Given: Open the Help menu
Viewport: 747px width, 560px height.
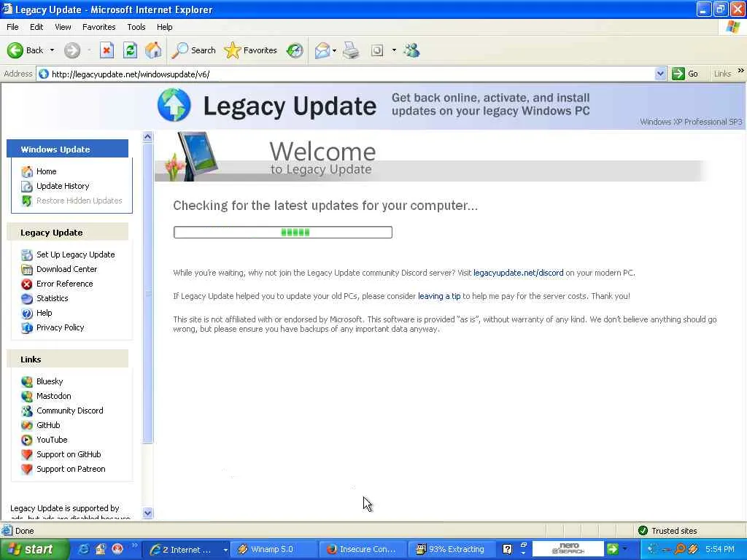Looking at the screenshot, I should click(x=164, y=27).
